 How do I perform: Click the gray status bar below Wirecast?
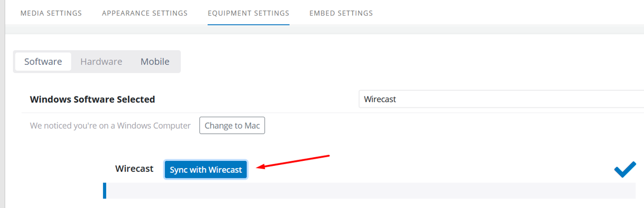(x=369, y=190)
